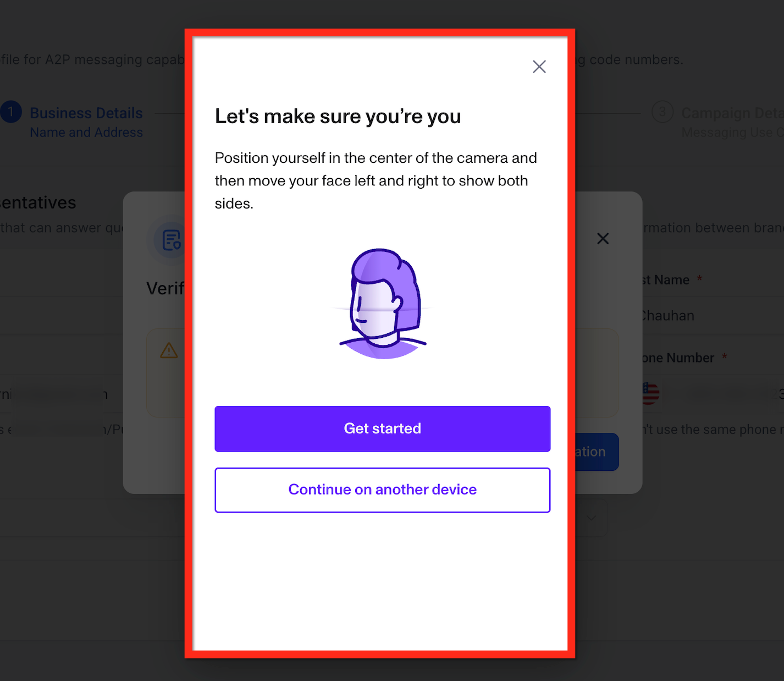784x681 pixels.
Task: Select step 1 circle icon
Action: click(x=10, y=112)
